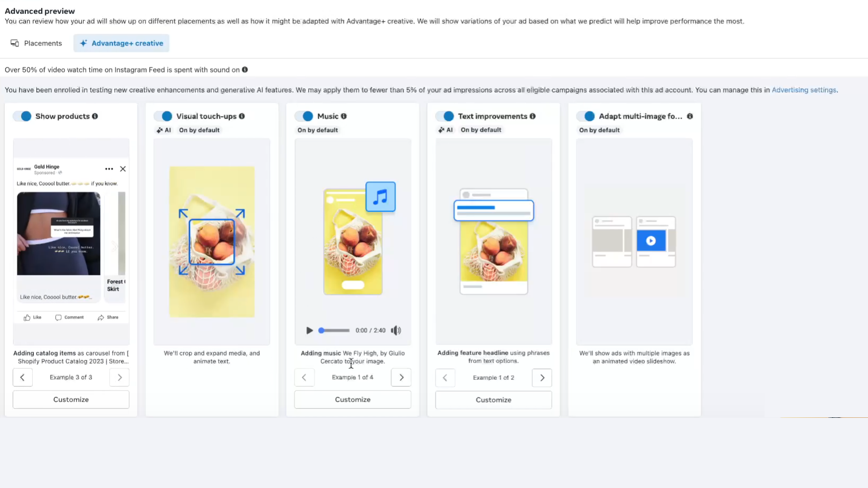The width and height of the screenshot is (868, 488).
Task: Click info icon after sound on text
Action: 245,70
